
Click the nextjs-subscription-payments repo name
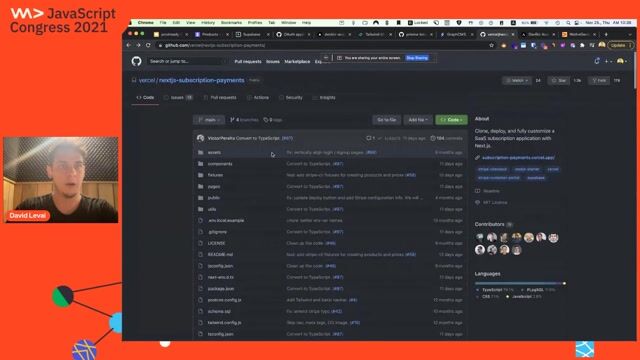tap(202, 80)
